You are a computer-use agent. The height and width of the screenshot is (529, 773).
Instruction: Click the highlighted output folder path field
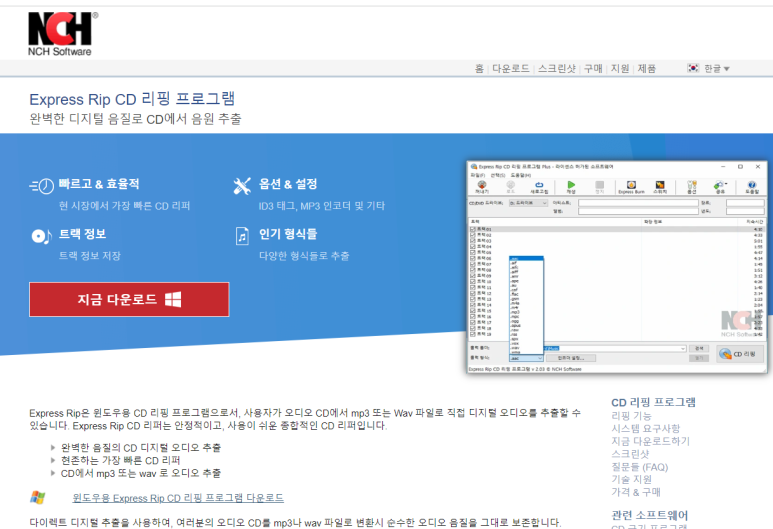614,349
